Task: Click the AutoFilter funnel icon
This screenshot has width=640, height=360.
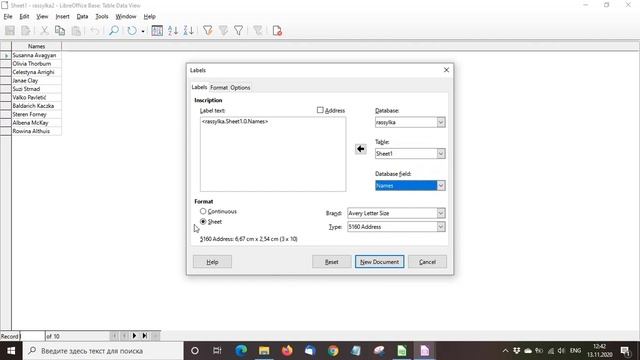Action: 207,31
